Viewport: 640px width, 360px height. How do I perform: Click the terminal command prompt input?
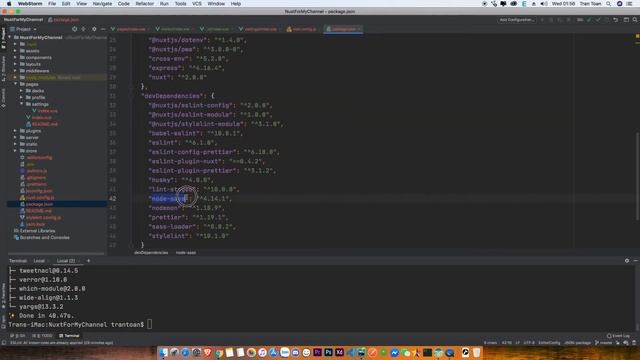click(x=150, y=324)
